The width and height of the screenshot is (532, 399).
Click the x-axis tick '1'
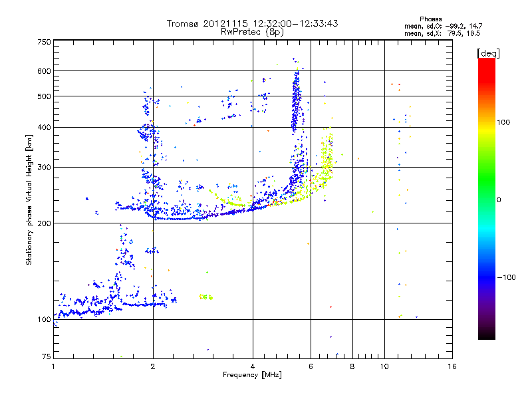[53, 366]
